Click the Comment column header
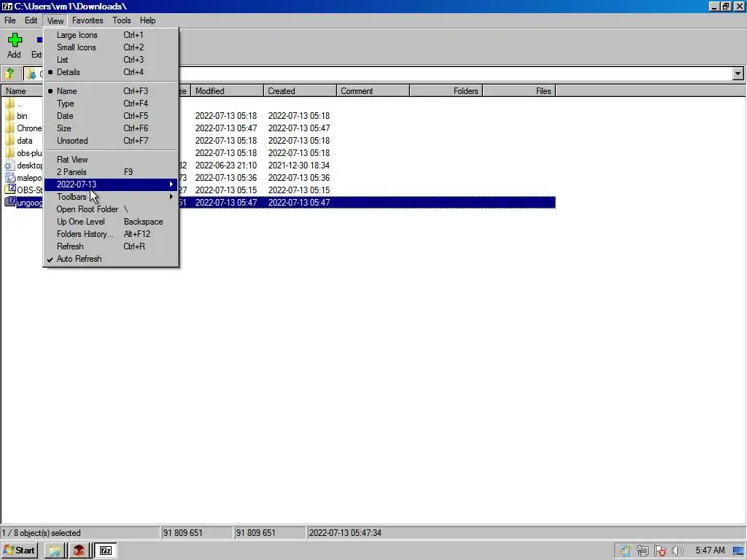 [x=373, y=91]
